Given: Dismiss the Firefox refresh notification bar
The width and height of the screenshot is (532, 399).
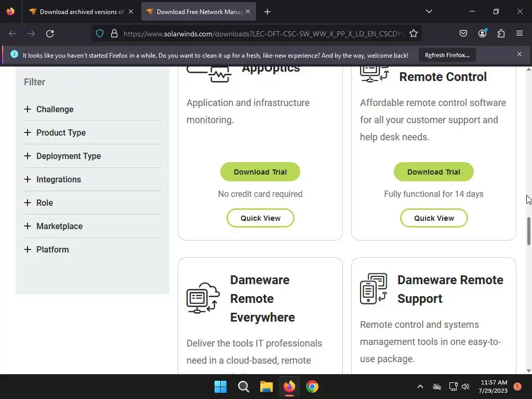Looking at the screenshot, I should point(520,54).
